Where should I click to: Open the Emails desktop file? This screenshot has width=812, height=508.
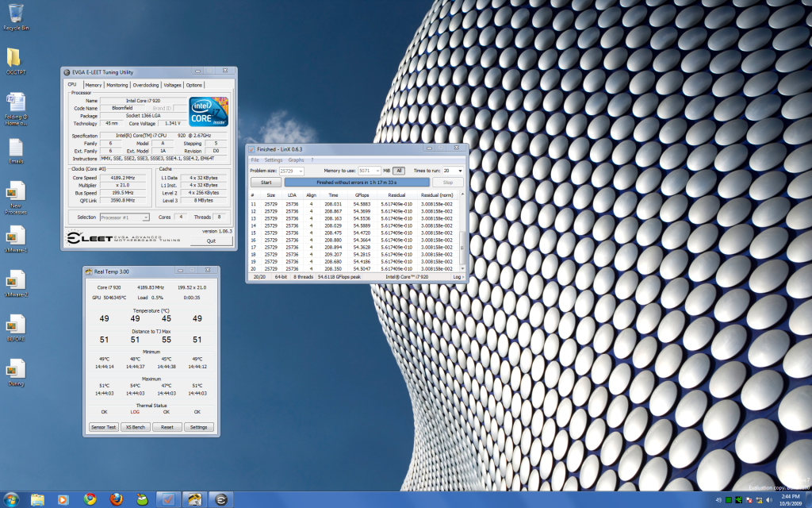click(16, 148)
